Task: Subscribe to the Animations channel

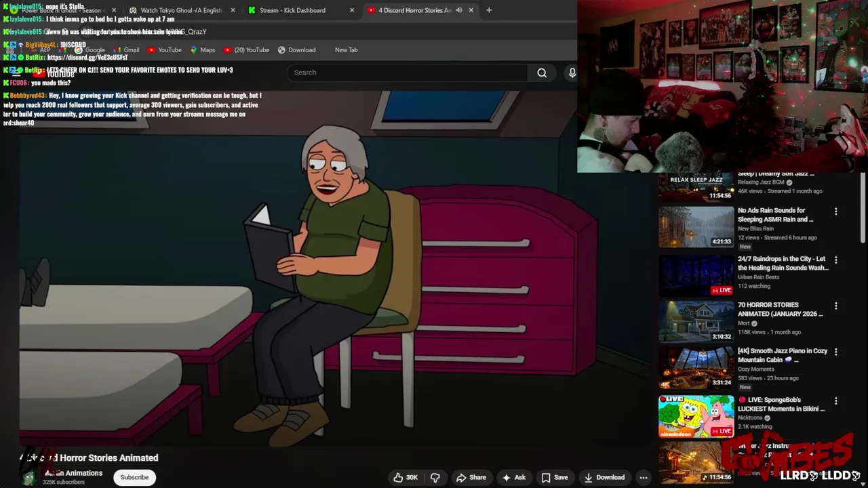Action: tap(134, 477)
